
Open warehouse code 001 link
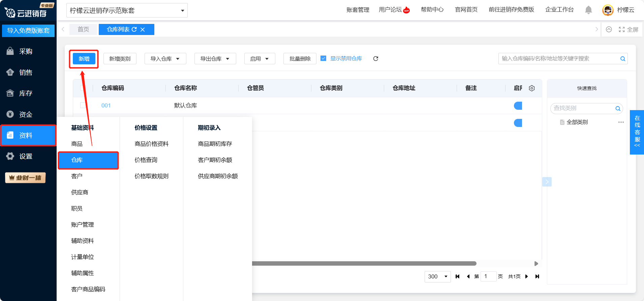tap(106, 105)
